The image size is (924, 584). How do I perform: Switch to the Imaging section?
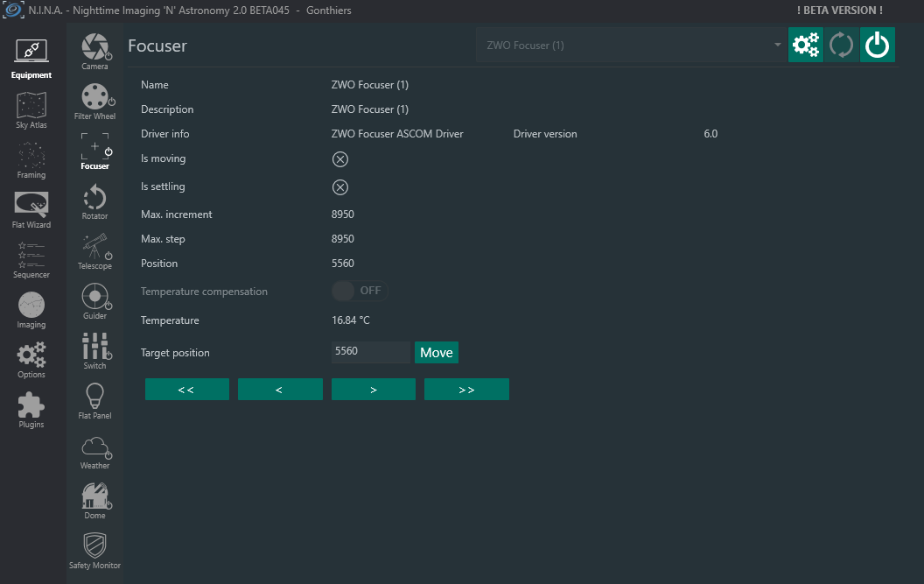pos(31,310)
